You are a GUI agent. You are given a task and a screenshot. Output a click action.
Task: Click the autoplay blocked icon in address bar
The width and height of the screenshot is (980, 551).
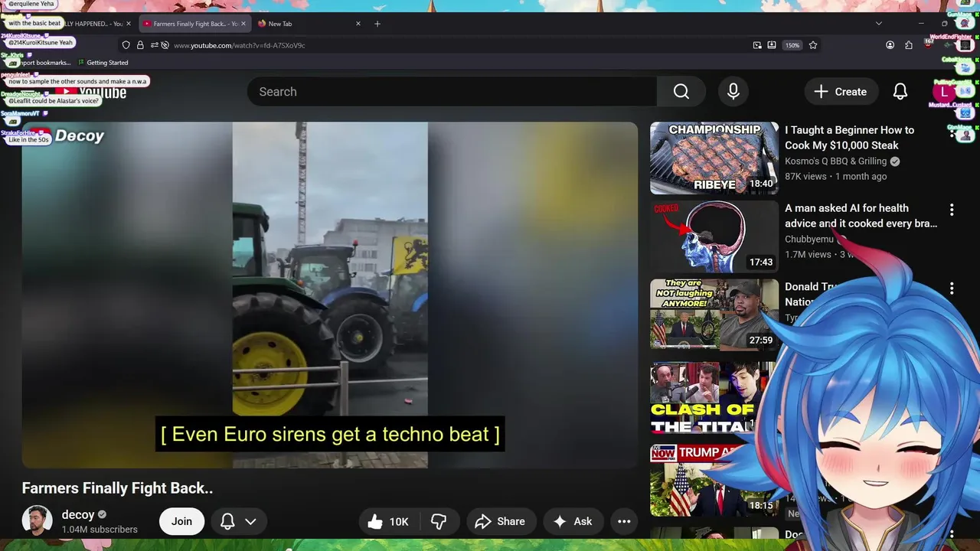coord(164,45)
